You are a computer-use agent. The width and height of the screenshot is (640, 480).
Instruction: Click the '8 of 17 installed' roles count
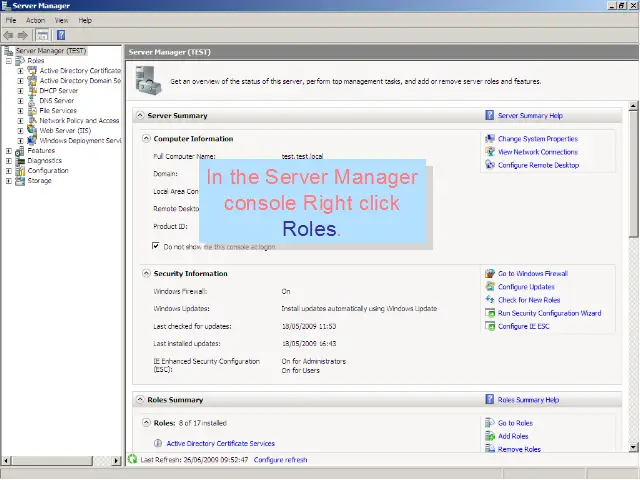pos(202,423)
